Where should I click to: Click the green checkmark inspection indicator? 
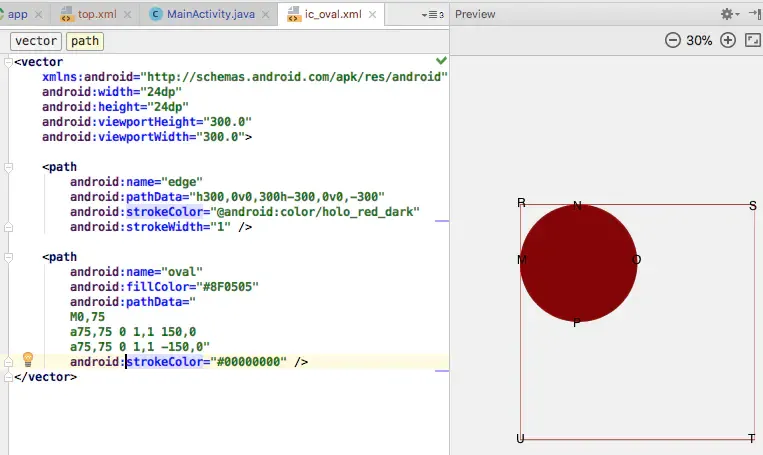tap(441, 60)
